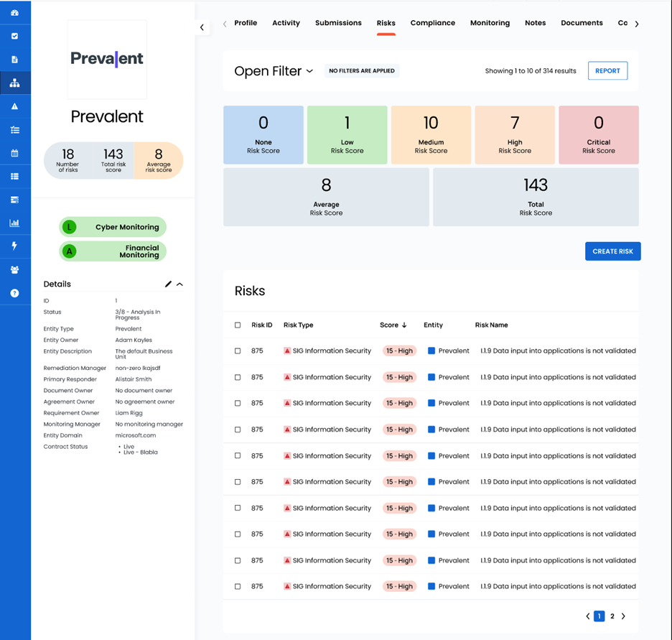Click the Low Risk Score green card
This screenshot has height=640, width=672.
[x=347, y=135]
